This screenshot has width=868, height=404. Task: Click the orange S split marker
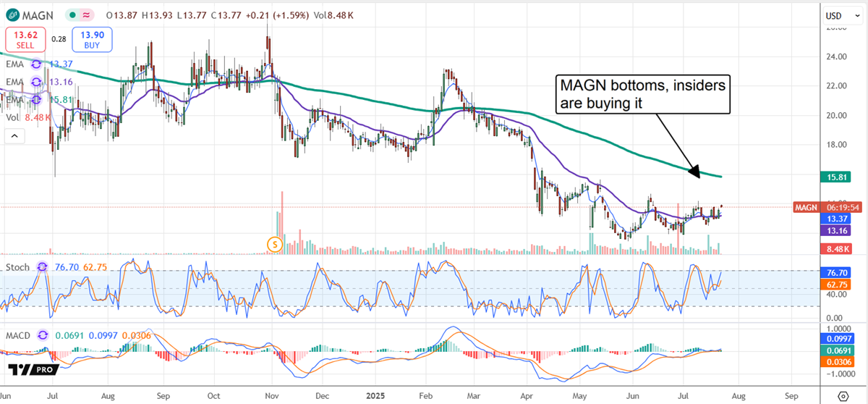[x=273, y=244]
